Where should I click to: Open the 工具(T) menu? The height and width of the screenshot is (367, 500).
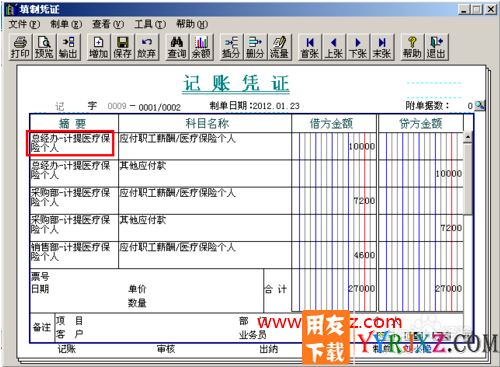150,24
